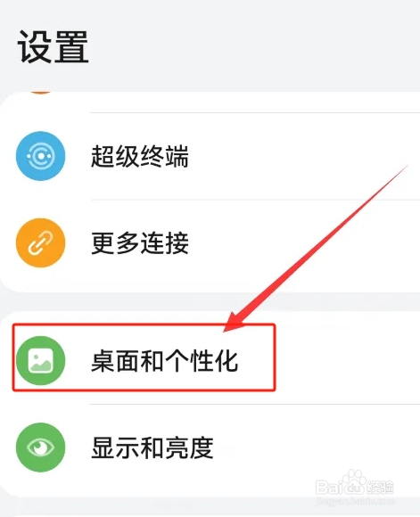Open the 更多连接 settings entry

coord(210,242)
